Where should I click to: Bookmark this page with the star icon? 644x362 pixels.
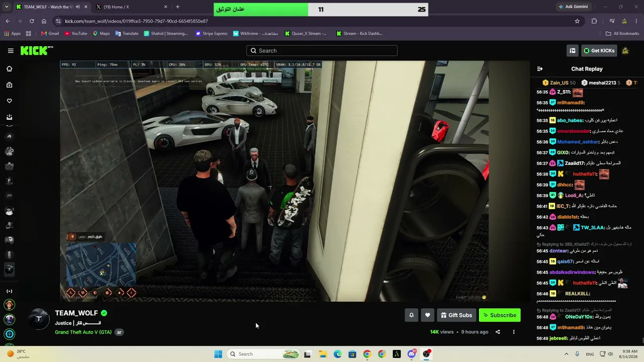coord(577,21)
